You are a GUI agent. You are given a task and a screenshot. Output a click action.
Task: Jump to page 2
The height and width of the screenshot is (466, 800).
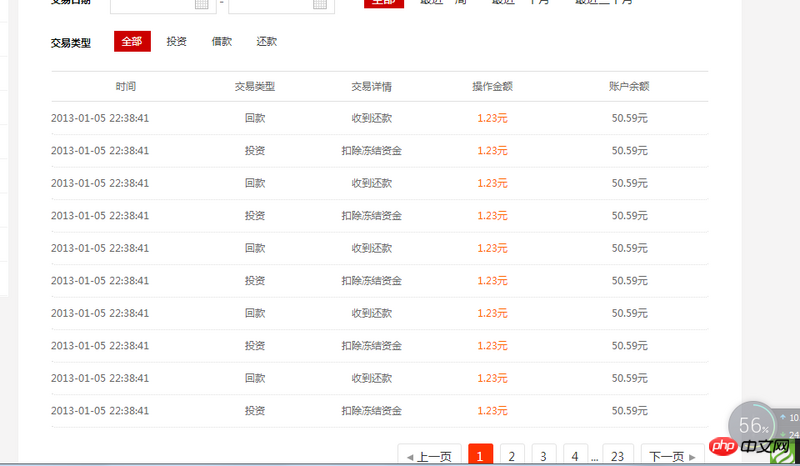512,455
